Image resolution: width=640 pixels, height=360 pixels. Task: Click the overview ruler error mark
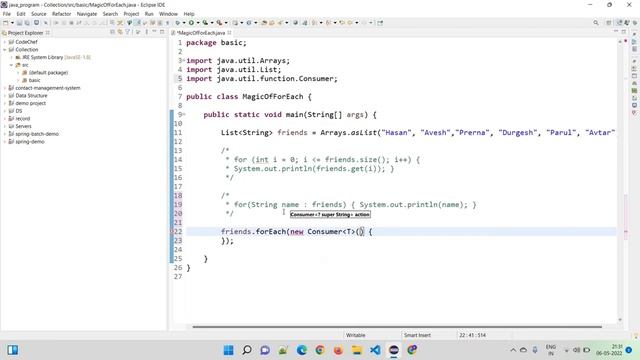pos(626,232)
